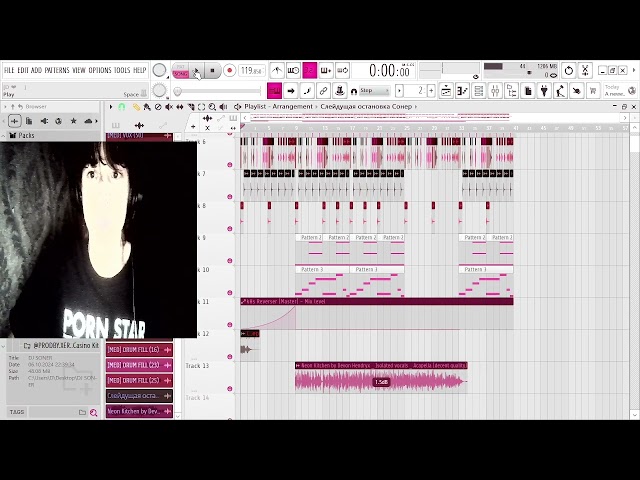640x480 pixels.
Task: Toggle the green magnet snap icon
Action: coord(122,107)
